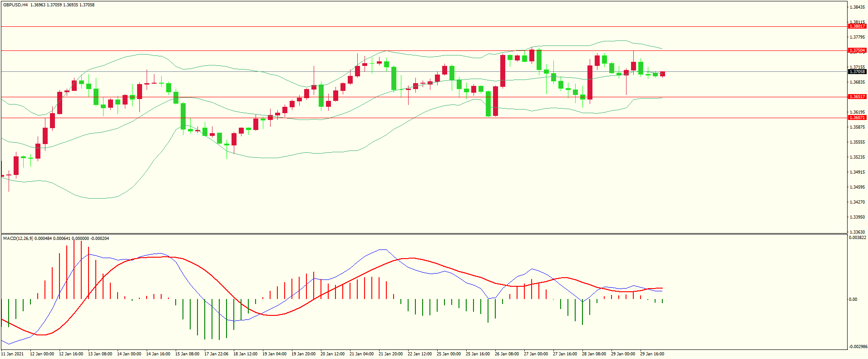Screen dimensions: 868x359
Task: Select the 15 Jan 08:00 time label
Action: 187,354
